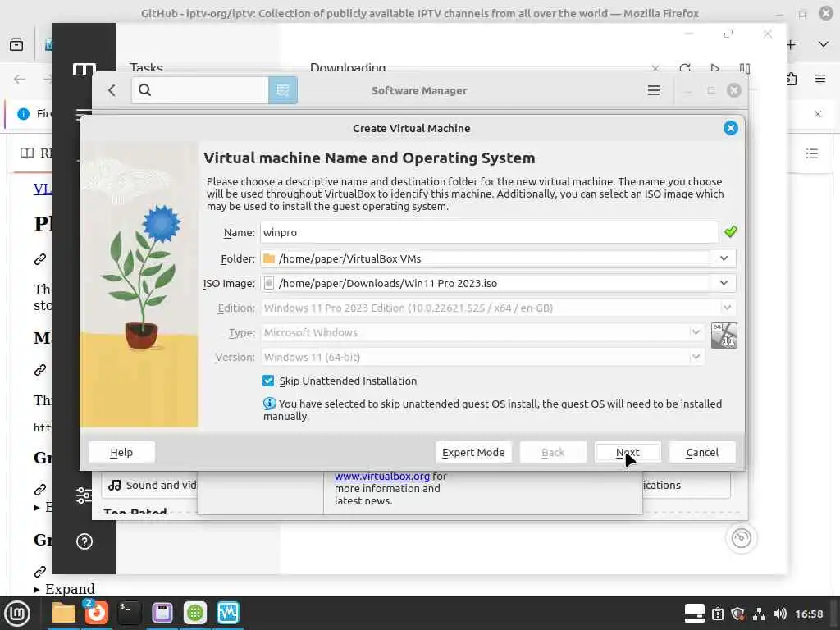This screenshot has width=840, height=630.
Task: Click the blue info icon by the skip message
Action: [x=269, y=404]
